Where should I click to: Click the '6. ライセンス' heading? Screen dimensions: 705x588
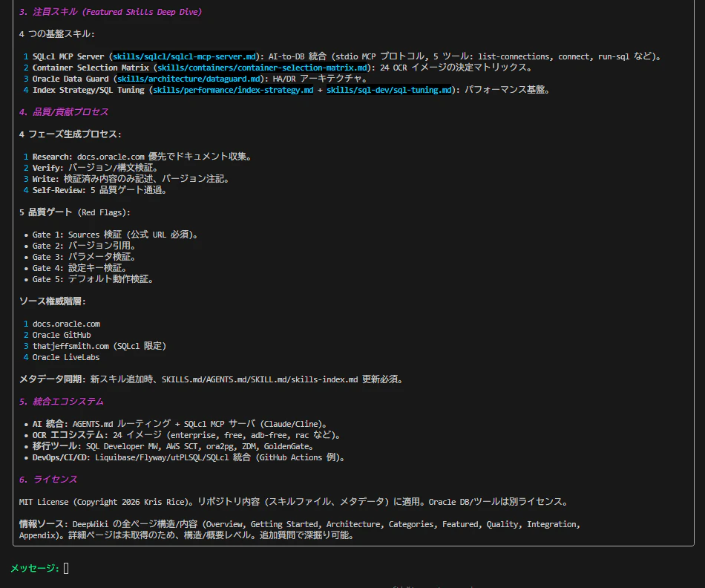tap(48, 480)
